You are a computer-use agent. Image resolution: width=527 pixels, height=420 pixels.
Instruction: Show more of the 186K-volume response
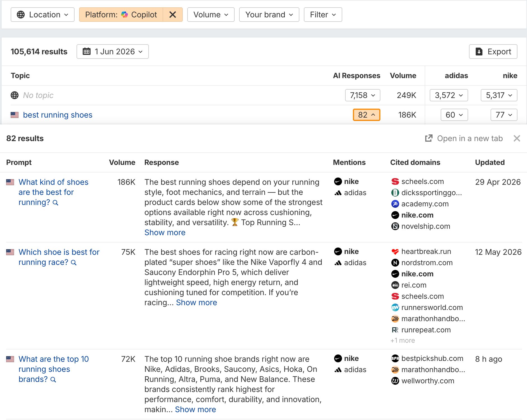coord(165,232)
